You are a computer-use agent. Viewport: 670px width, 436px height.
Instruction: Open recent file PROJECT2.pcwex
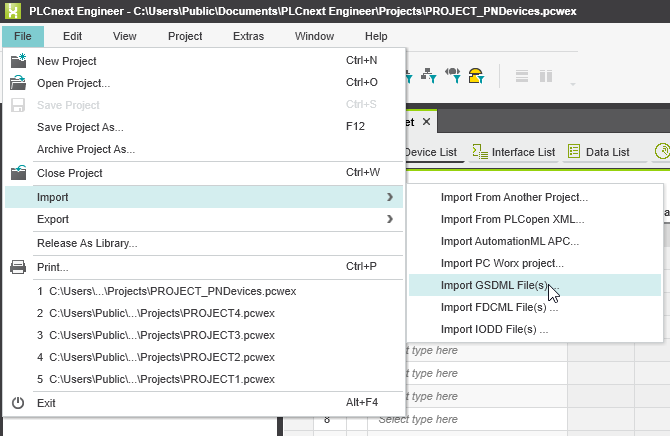[204, 357]
